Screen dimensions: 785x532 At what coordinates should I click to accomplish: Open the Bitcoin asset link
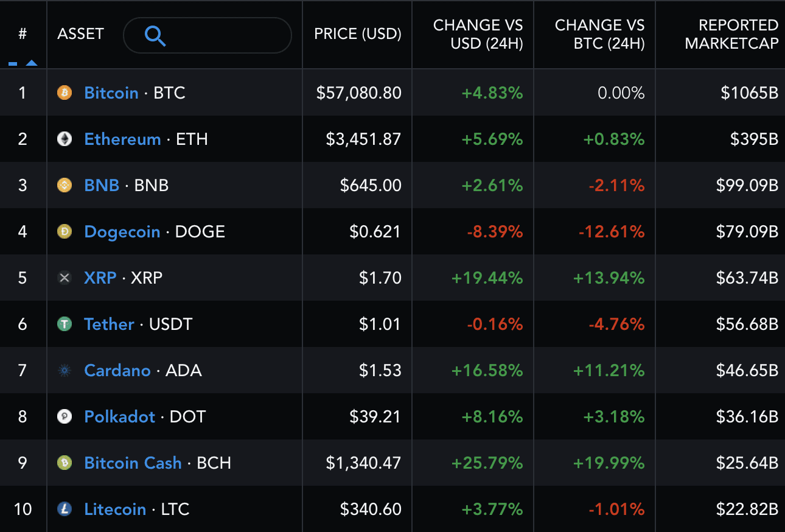111,93
